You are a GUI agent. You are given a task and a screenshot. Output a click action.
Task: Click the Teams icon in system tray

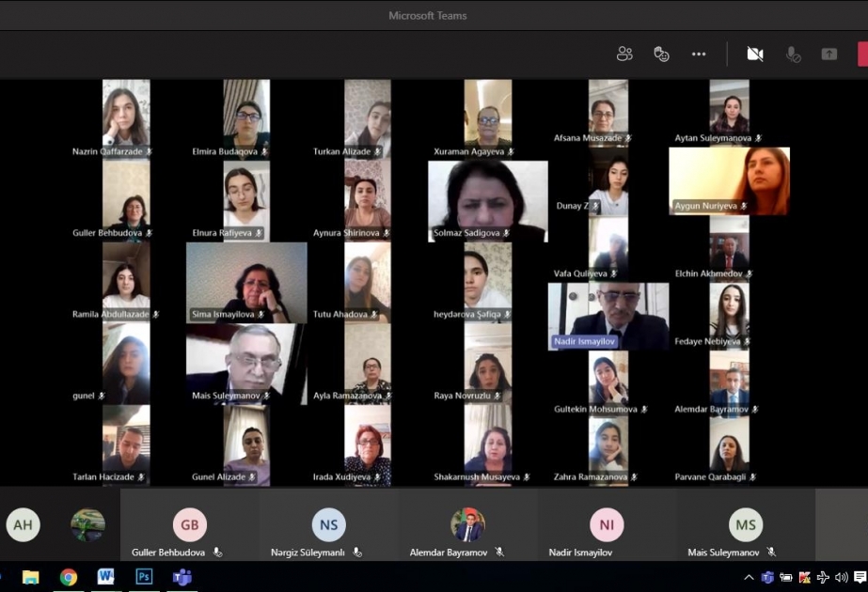click(x=767, y=578)
